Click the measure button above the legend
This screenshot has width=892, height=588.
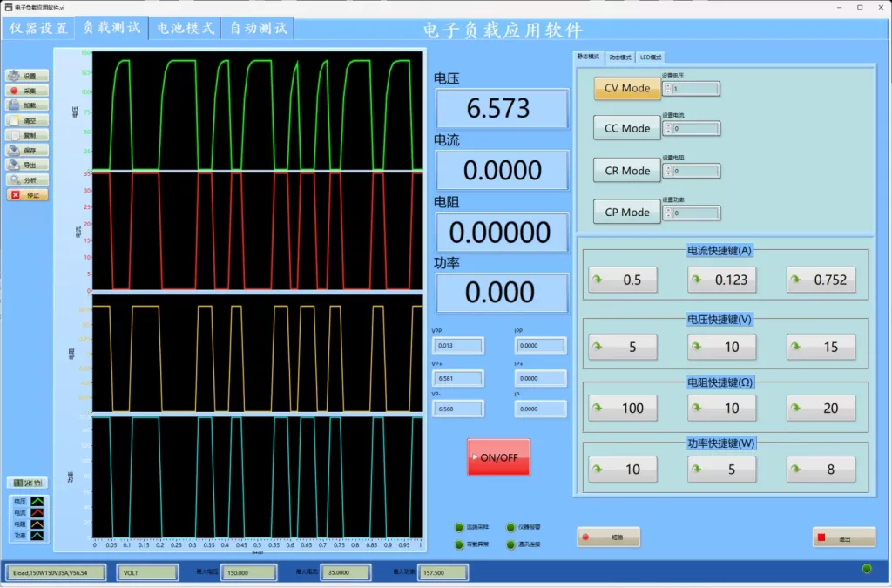click(x=27, y=483)
